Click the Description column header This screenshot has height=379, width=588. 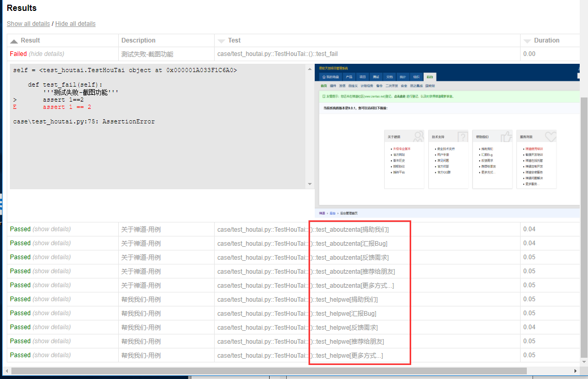[138, 40]
